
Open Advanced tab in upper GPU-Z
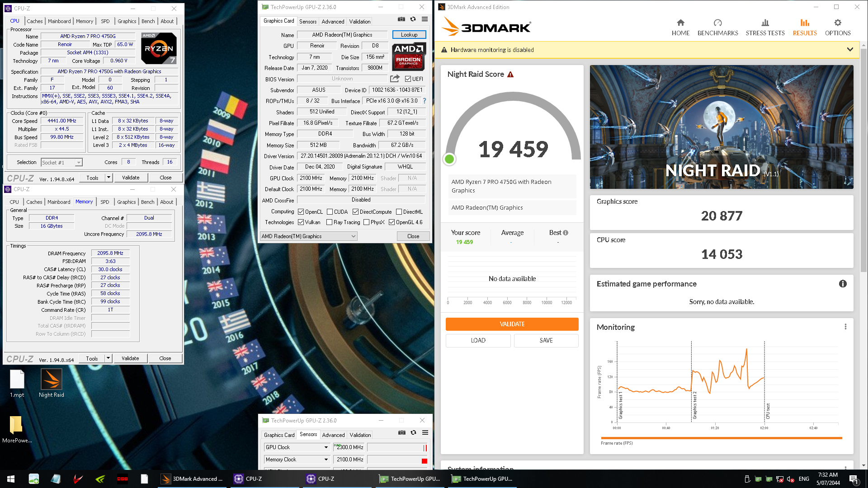pos(333,22)
